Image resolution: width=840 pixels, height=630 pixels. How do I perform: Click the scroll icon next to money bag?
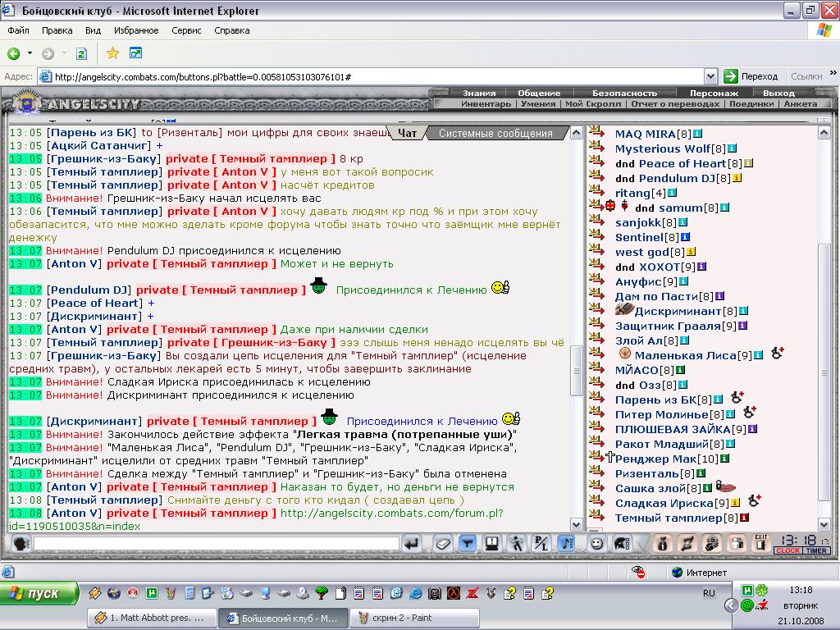[x=687, y=544]
